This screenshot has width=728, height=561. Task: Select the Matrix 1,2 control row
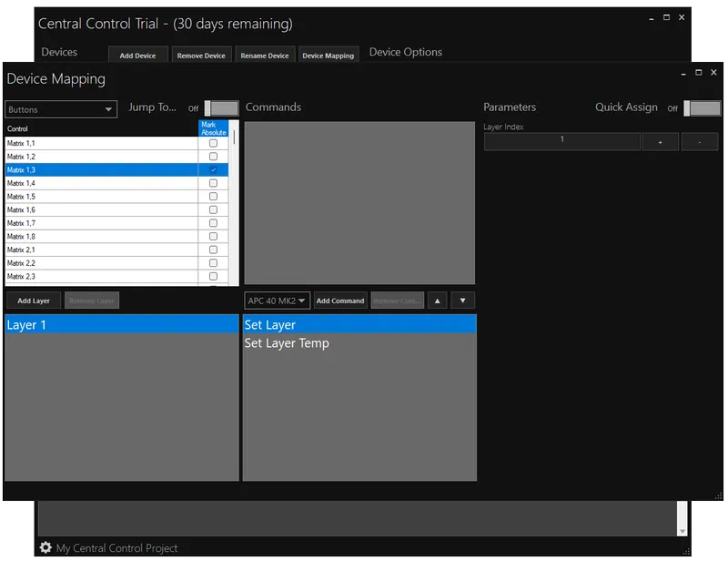coord(101,157)
